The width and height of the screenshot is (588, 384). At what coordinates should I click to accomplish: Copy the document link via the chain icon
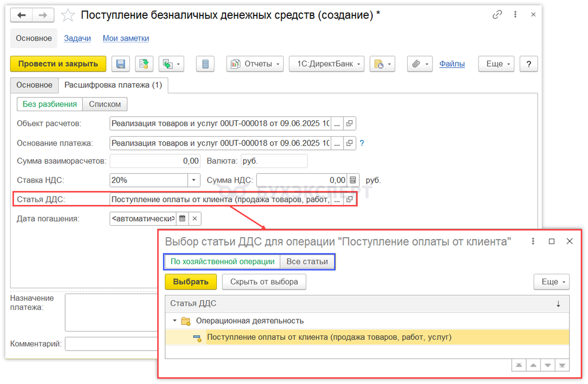pyautogui.click(x=497, y=15)
